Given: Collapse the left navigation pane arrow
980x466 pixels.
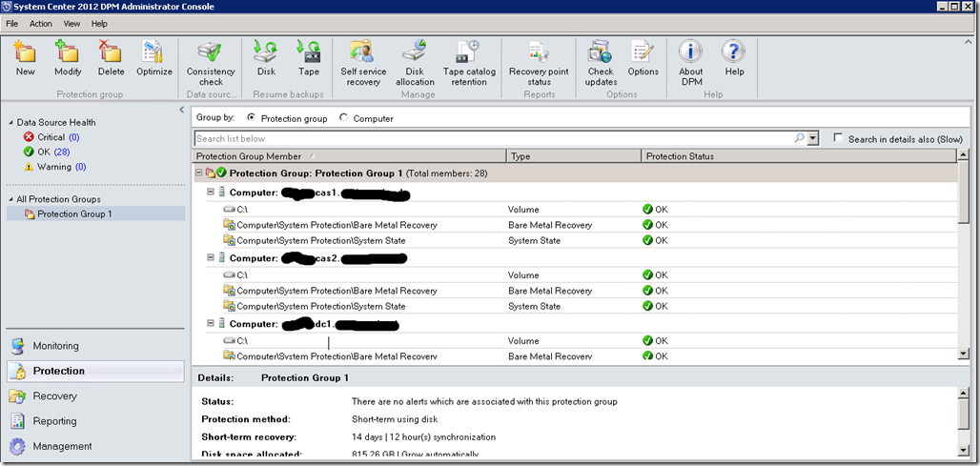Looking at the screenshot, I should (181, 110).
